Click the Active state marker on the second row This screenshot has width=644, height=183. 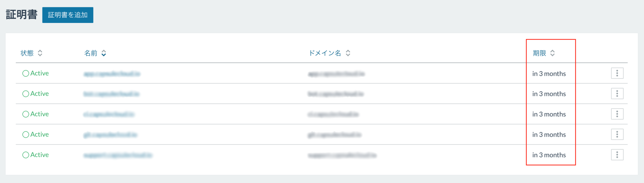pos(25,93)
